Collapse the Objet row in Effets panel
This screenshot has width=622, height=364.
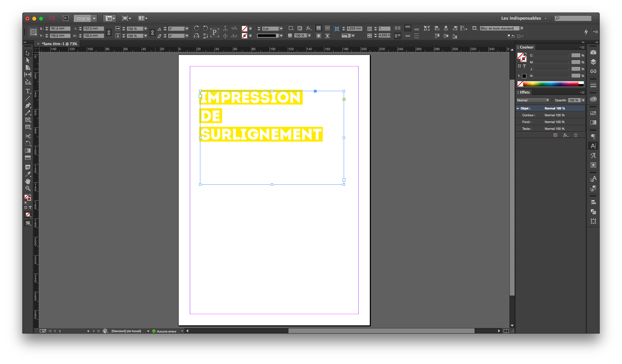tap(518, 108)
